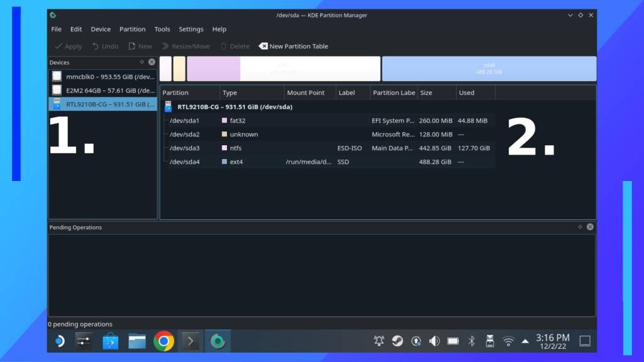644x362 pixels.
Task: Open the Edit menu
Action: [x=76, y=29]
